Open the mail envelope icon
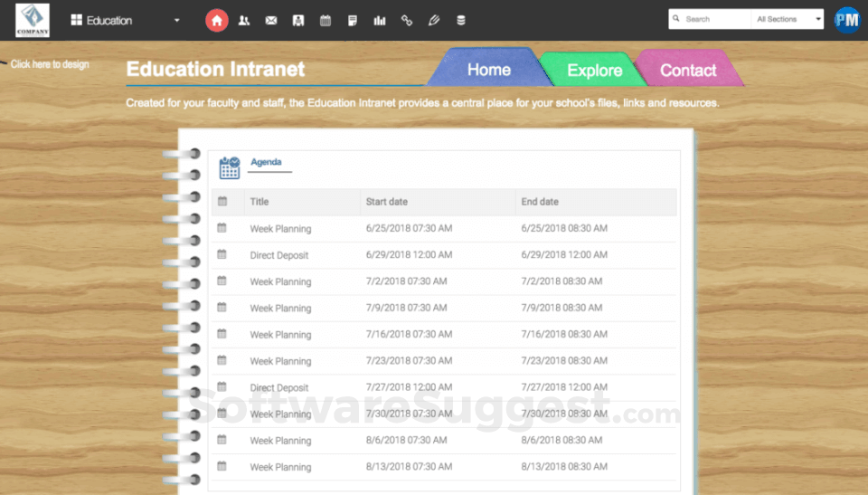This screenshot has width=868, height=495. coord(270,21)
